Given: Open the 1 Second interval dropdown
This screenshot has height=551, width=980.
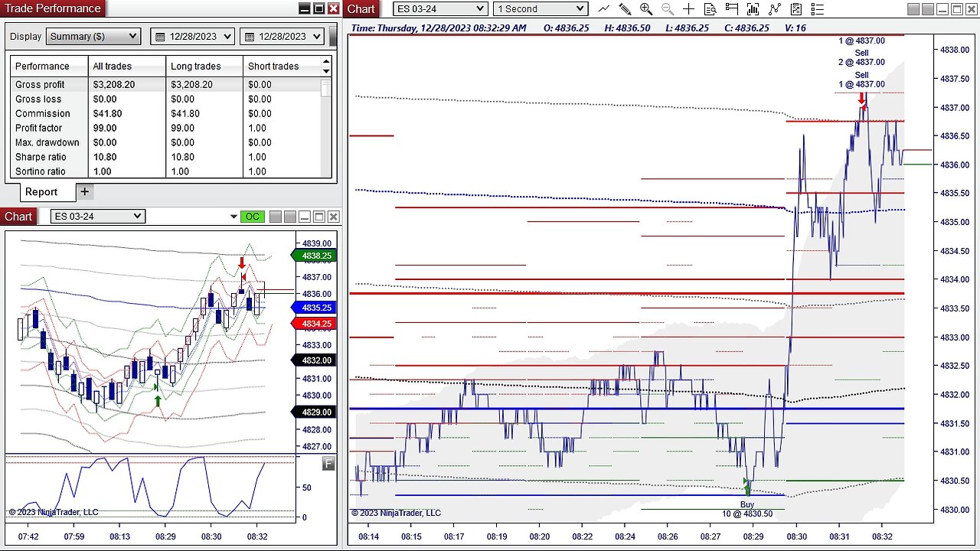Looking at the screenshot, I should coord(540,9).
